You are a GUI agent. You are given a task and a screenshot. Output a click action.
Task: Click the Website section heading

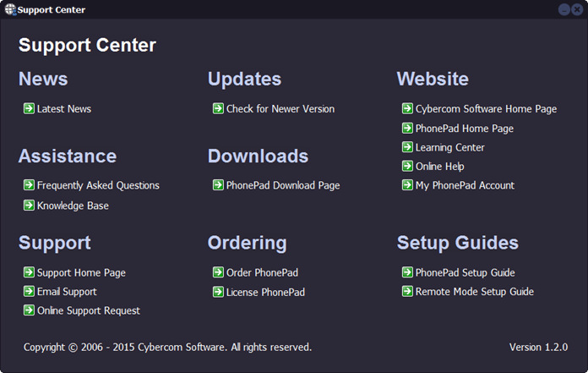[x=433, y=80]
